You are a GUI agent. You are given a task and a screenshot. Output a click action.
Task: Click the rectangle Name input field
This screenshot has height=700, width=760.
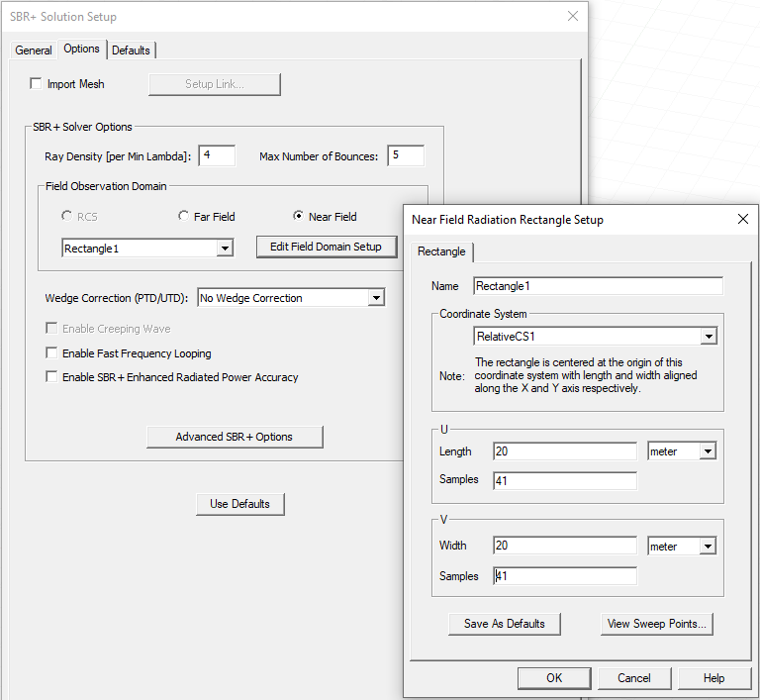[x=598, y=286]
